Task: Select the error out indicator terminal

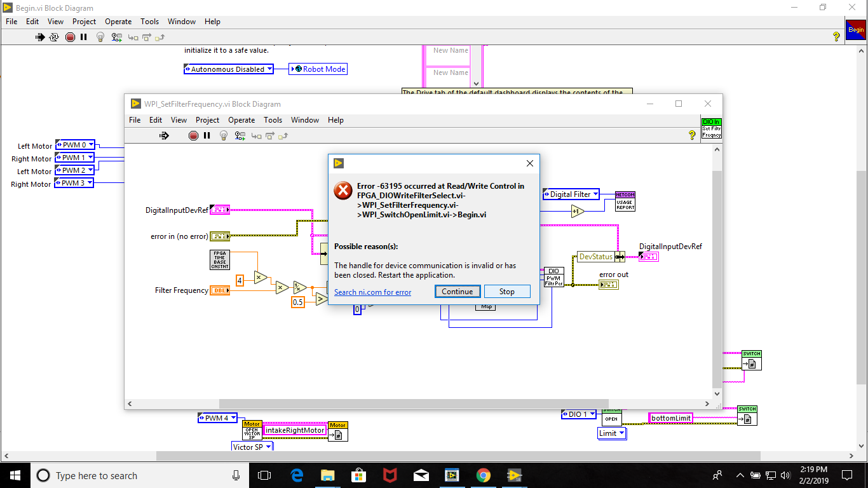Action: pos(608,285)
